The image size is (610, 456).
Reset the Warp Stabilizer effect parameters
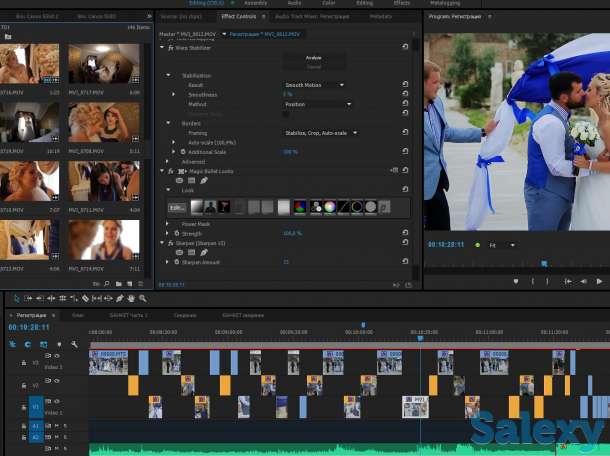click(404, 47)
